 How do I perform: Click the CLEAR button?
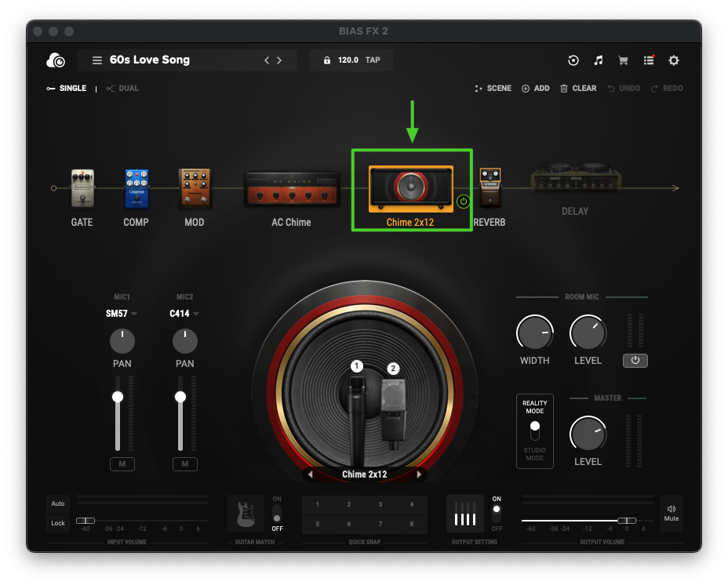[578, 89]
